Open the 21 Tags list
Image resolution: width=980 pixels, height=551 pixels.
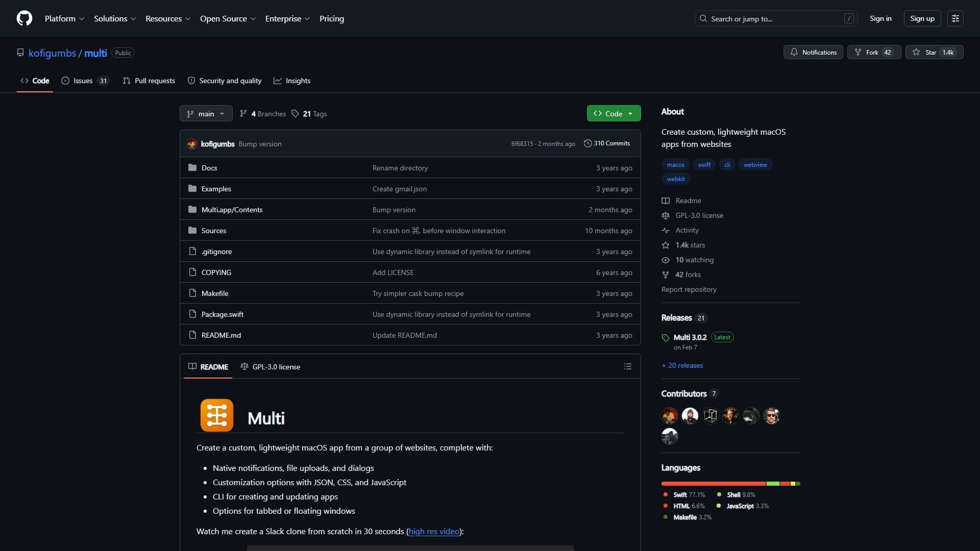tap(309, 114)
